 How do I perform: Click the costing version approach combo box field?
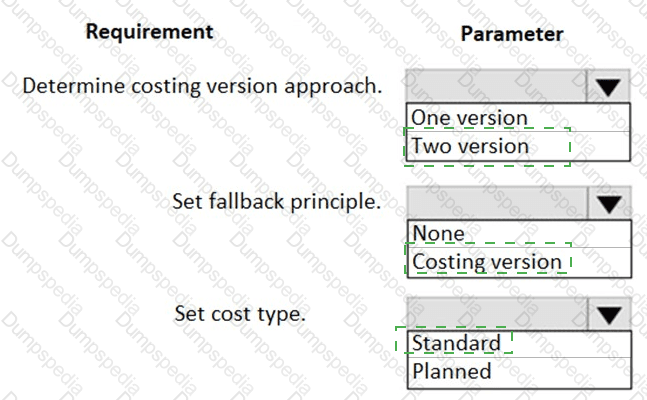pos(496,87)
